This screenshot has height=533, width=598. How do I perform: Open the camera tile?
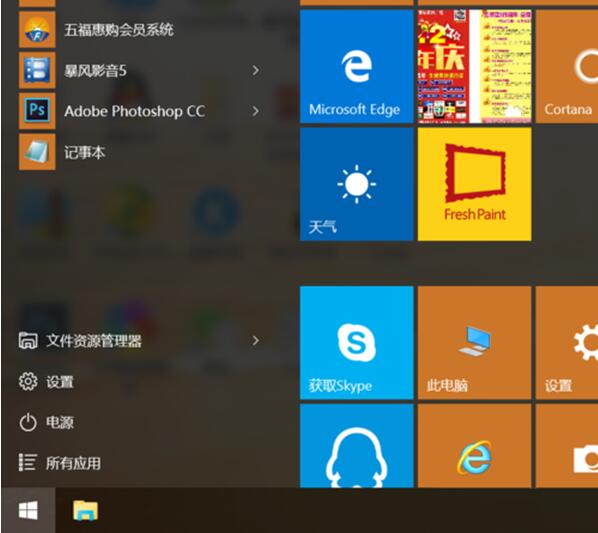567,446
